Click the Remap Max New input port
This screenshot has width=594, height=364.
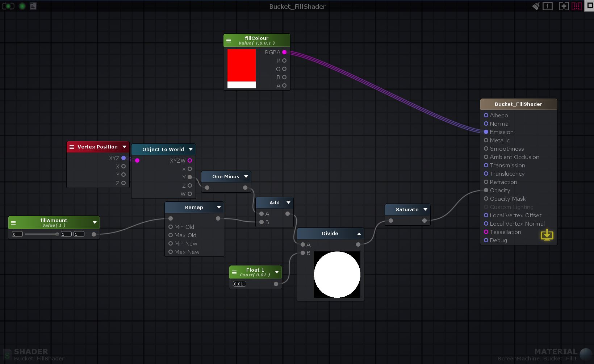pyautogui.click(x=171, y=252)
